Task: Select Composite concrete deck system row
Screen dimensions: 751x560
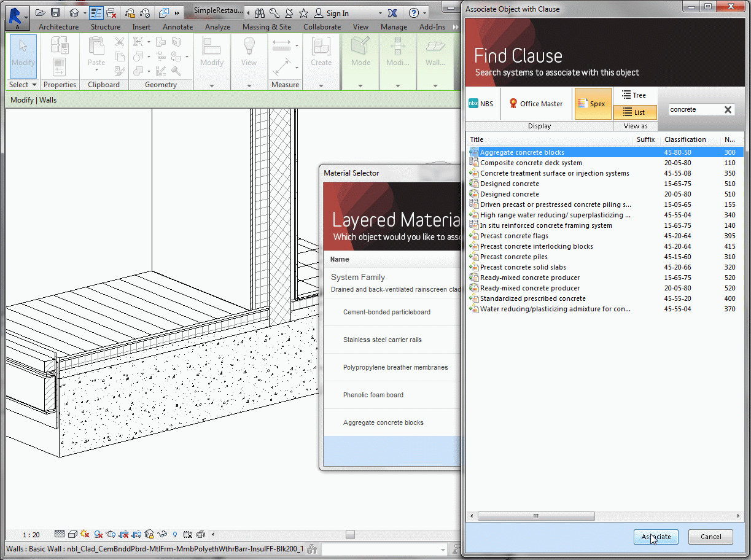Action: click(605, 163)
